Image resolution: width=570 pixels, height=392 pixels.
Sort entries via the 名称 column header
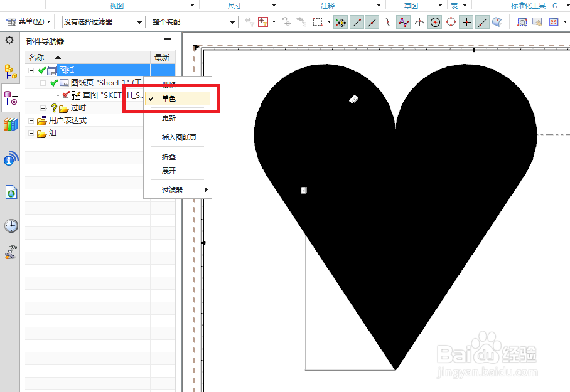pyautogui.click(x=35, y=56)
